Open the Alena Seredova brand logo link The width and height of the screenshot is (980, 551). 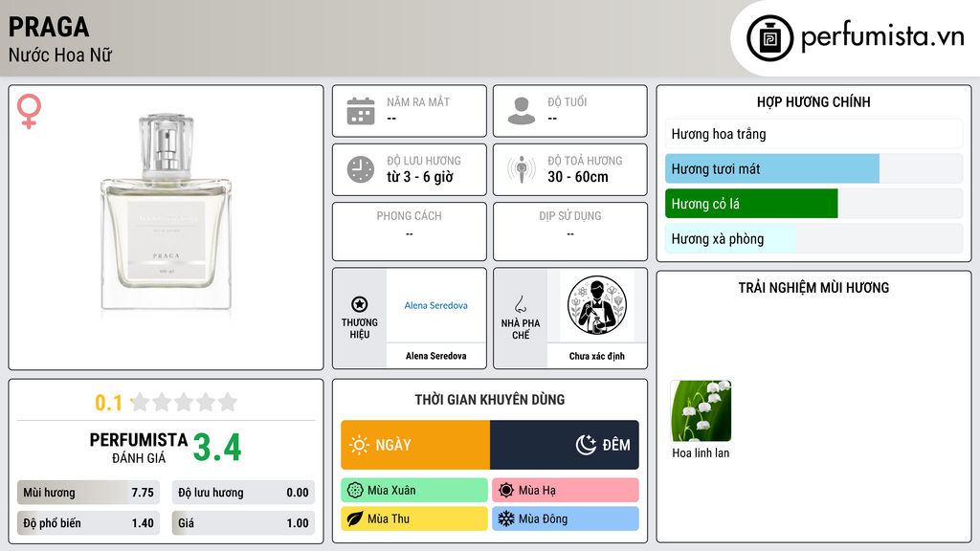pyautogui.click(x=435, y=305)
